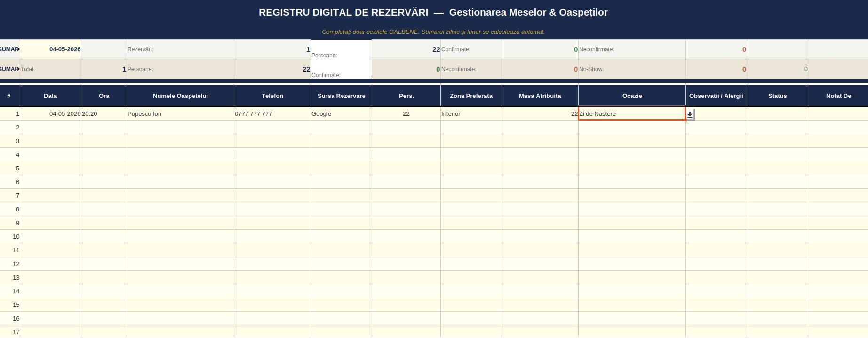Click the 20:20 time cell
This screenshot has height=338, width=868.
(x=104, y=113)
